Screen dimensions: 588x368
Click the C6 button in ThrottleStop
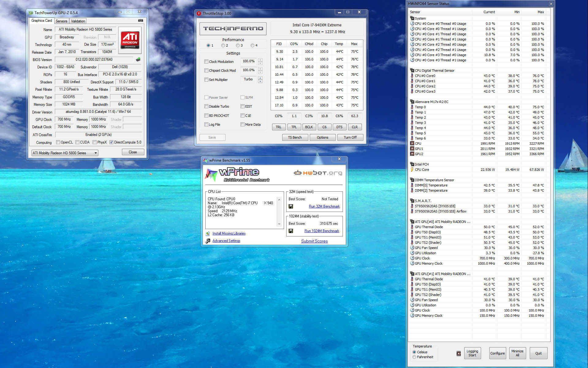coord(324,127)
